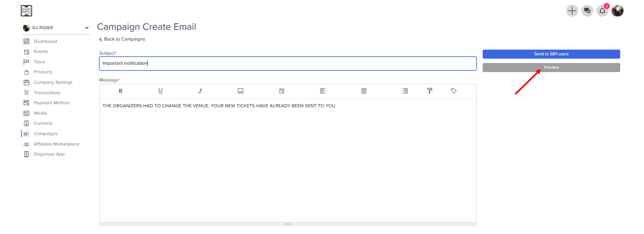Click the Media sidebar icon
Image resolution: width=644 pixels, height=234 pixels.
click(x=26, y=113)
